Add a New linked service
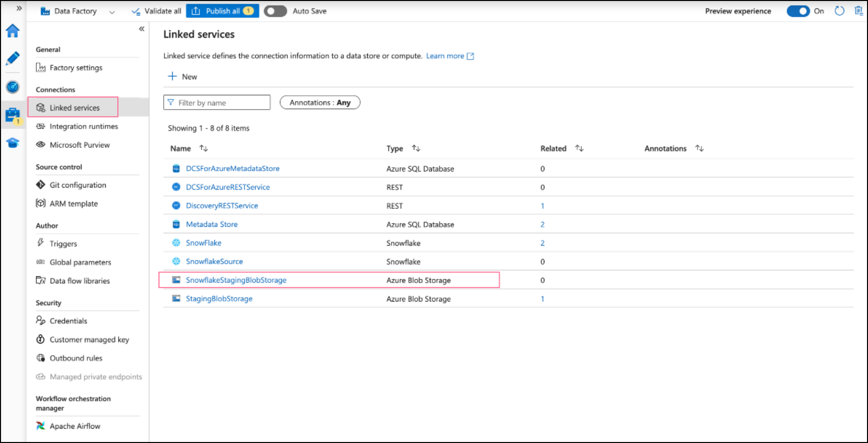The height and width of the screenshot is (443, 868). [183, 76]
